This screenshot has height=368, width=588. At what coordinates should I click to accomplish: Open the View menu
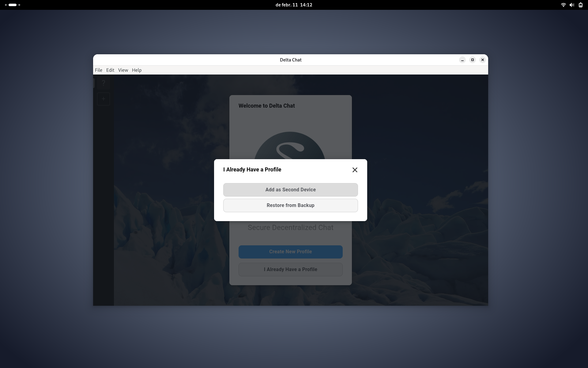[x=123, y=70]
